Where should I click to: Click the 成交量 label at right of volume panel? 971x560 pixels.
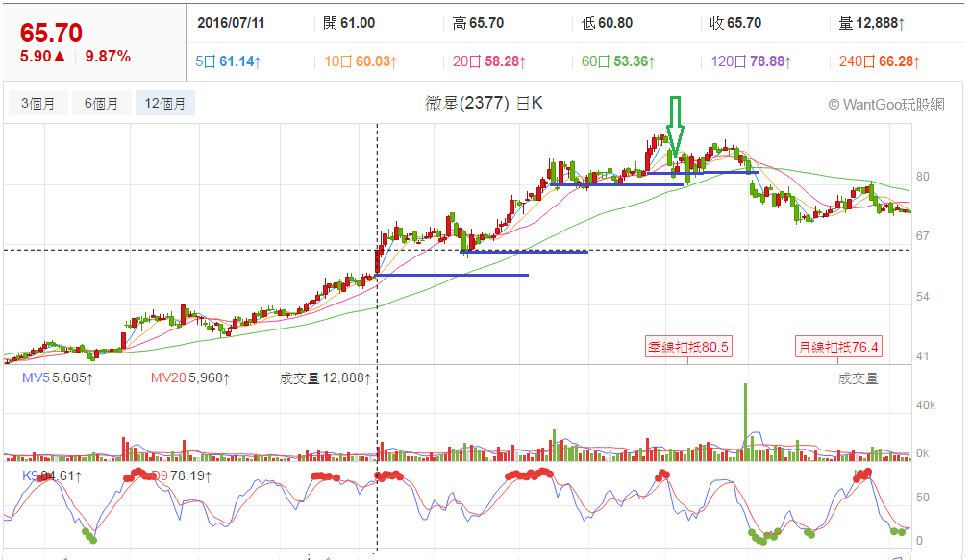click(859, 378)
